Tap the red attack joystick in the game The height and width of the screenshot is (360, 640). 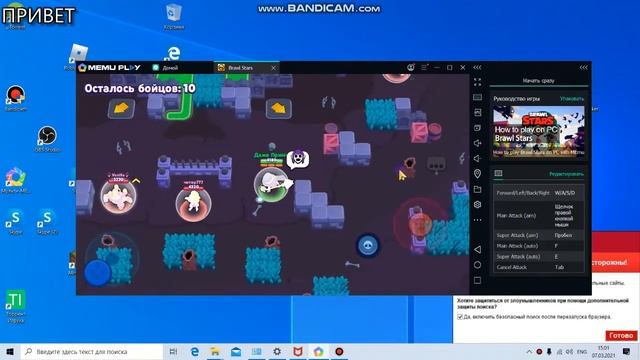point(420,224)
